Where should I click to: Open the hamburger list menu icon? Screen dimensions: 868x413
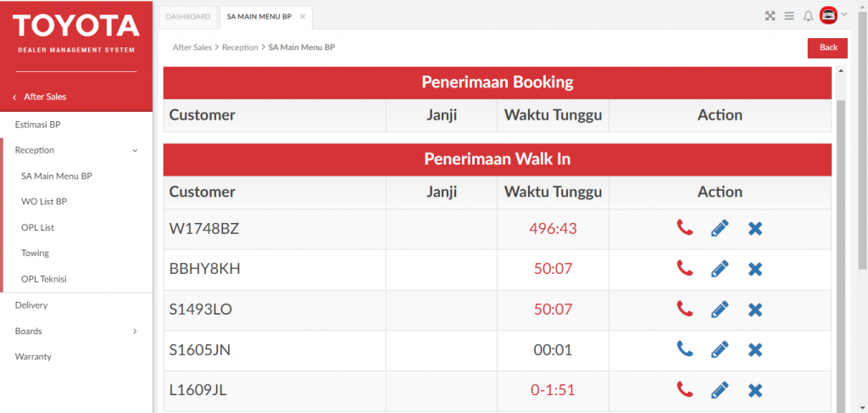pos(788,16)
